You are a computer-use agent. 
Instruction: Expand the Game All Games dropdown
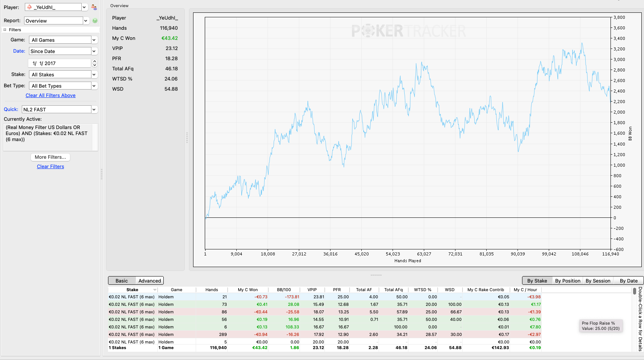click(x=94, y=40)
